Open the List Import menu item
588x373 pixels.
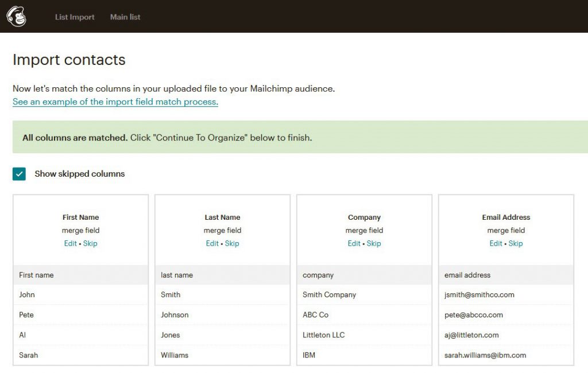pyautogui.click(x=75, y=17)
